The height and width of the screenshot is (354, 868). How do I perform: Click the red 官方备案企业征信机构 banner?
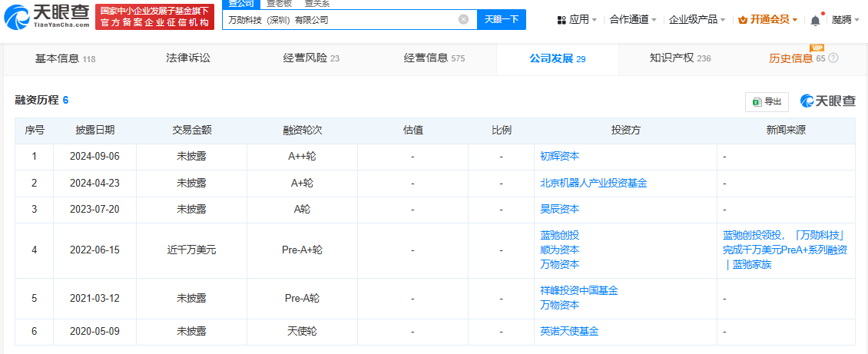point(154,17)
